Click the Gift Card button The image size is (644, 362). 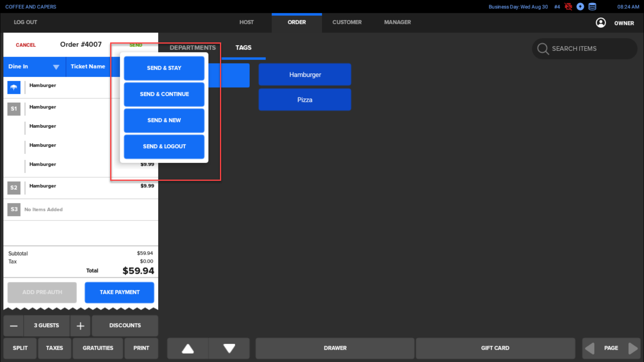(495, 348)
